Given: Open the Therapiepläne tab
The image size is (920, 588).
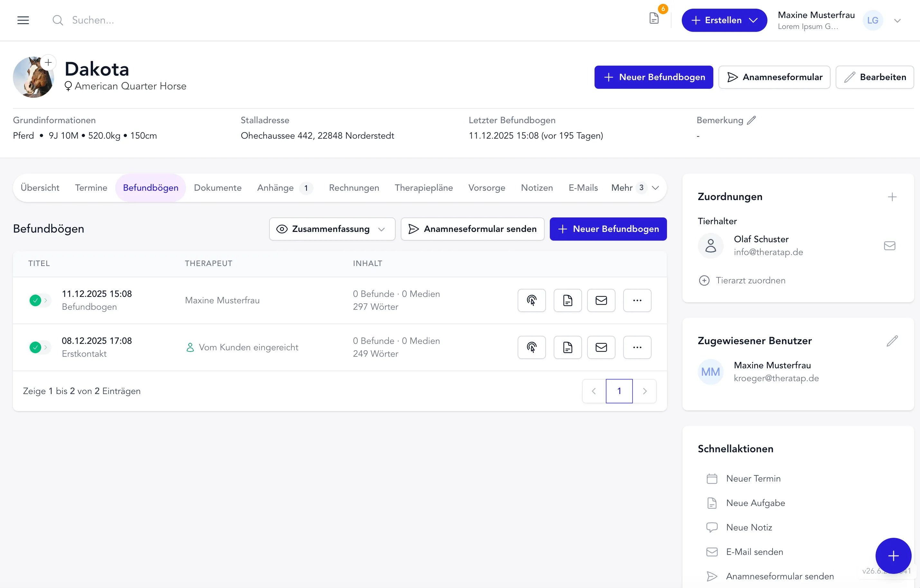Looking at the screenshot, I should tap(423, 188).
